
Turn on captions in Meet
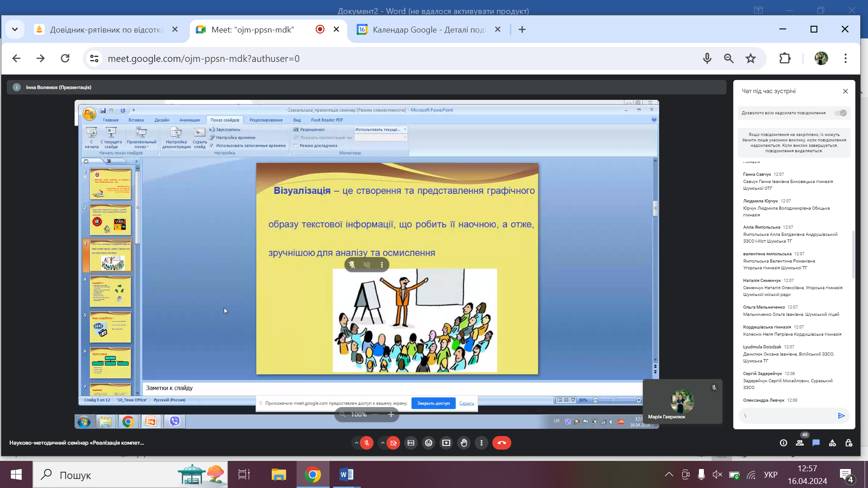(x=411, y=443)
